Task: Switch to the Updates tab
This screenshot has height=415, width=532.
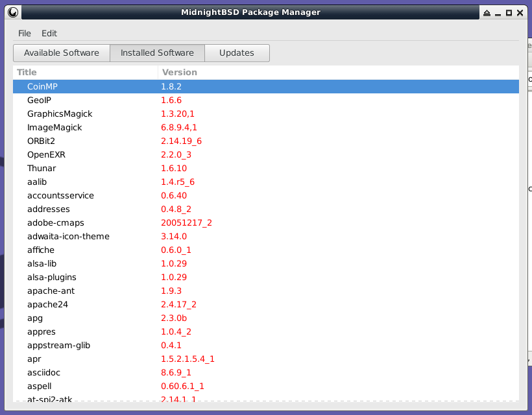Action: point(237,53)
